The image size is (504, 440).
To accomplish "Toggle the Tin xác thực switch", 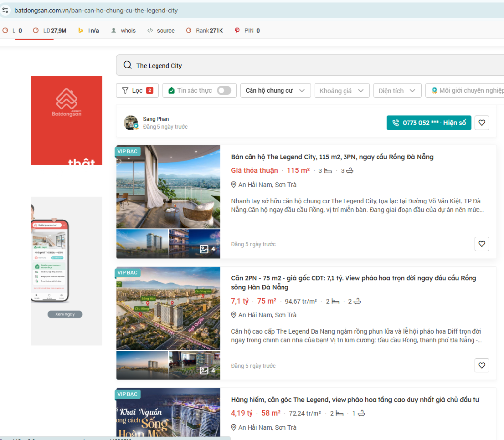I will (224, 91).
